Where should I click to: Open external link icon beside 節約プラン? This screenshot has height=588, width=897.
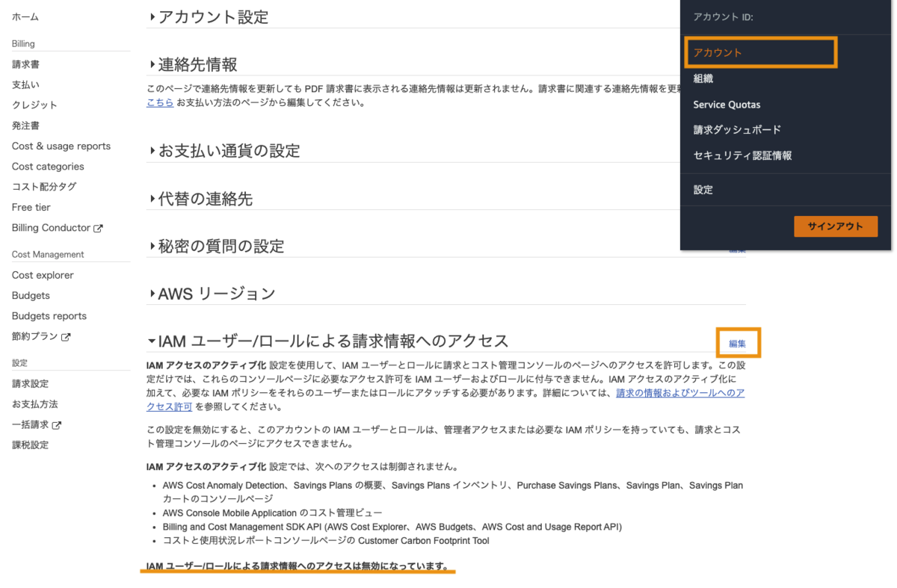pyautogui.click(x=66, y=337)
